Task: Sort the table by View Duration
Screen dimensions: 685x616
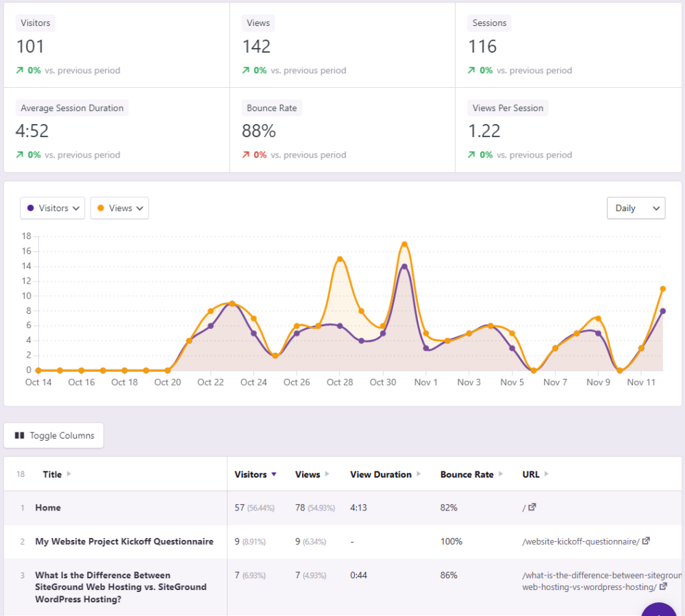Action: pyautogui.click(x=381, y=473)
